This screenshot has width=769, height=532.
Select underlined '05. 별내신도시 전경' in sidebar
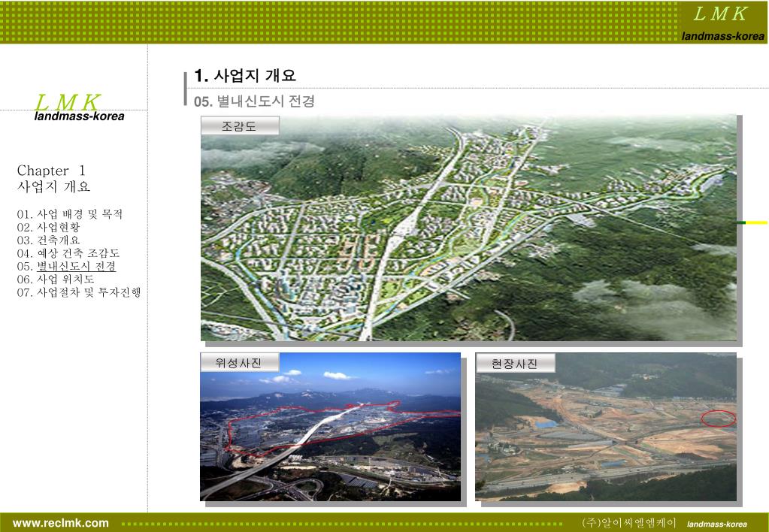click(66, 266)
